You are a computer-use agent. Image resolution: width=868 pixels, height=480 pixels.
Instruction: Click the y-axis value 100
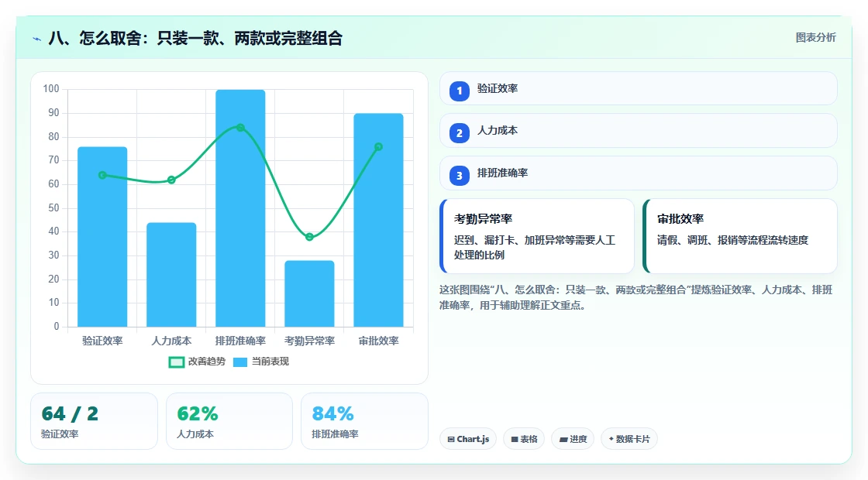tap(51, 89)
